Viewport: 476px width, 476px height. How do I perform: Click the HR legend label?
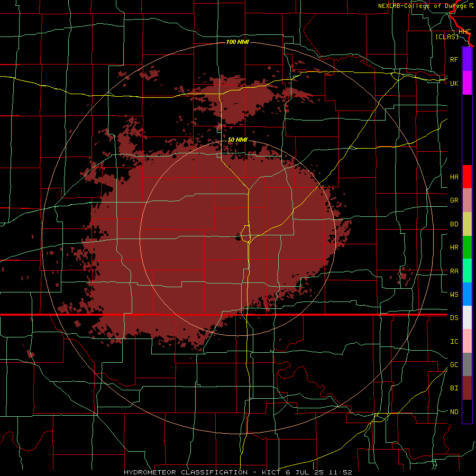[x=454, y=248]
